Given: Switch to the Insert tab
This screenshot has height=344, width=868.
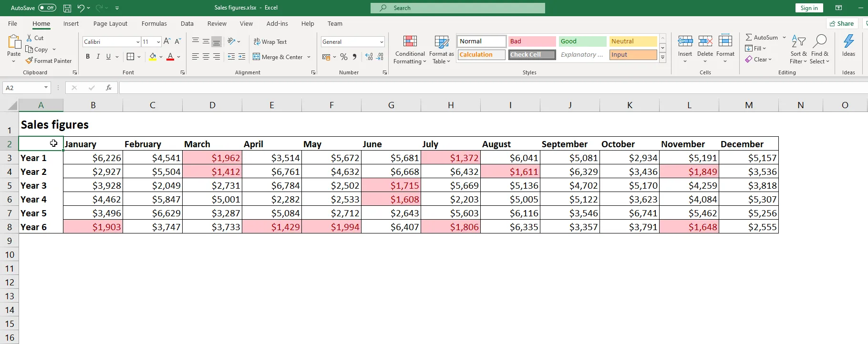Looking at the screenshot, I should pos(71,23).
